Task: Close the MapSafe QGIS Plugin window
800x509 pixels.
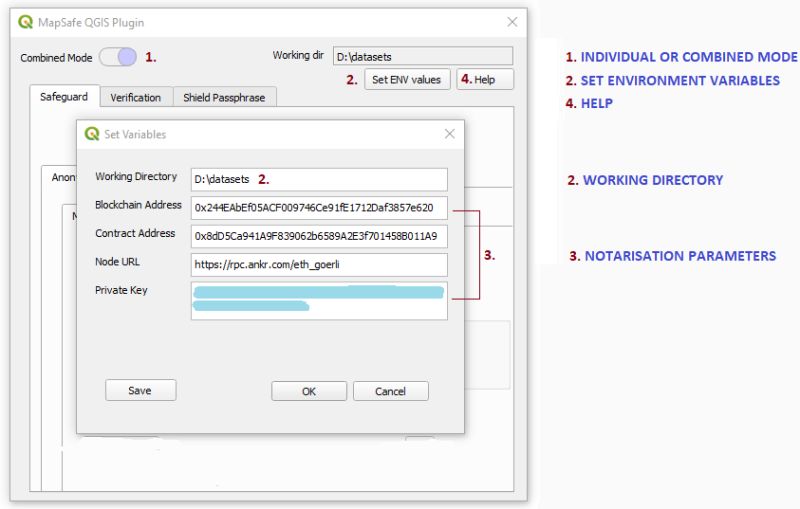Action: (x=512, y=22)
